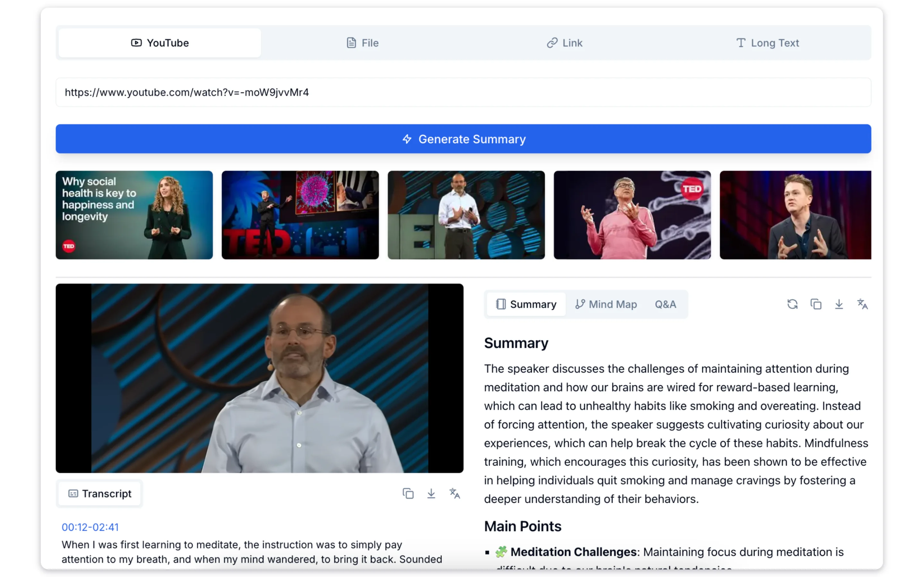
Task: Pick the pink sweater speaker thumbnail
Action: pyautogui.click(x=632, y=215)
